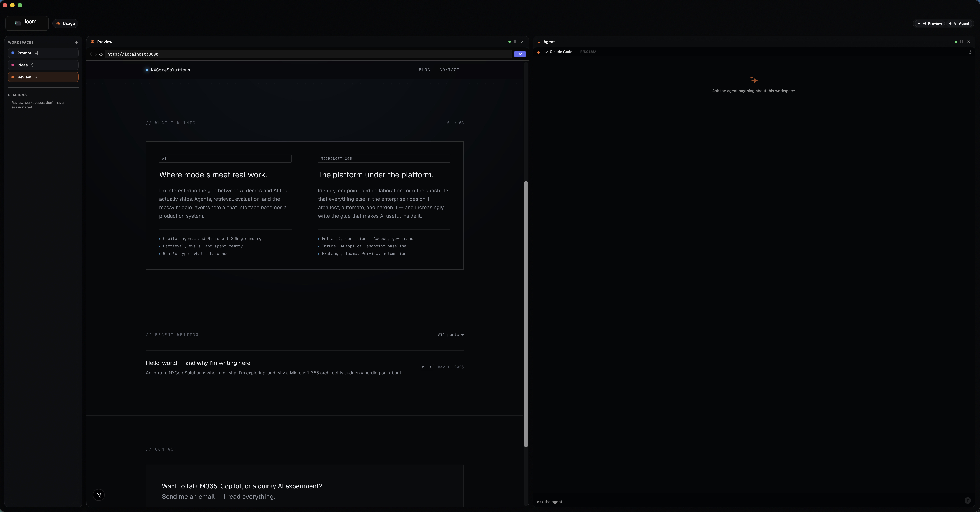The height and width of the screenshot is (512, 980).
Task: Go back in the preview browser
Action: (91, 54)
